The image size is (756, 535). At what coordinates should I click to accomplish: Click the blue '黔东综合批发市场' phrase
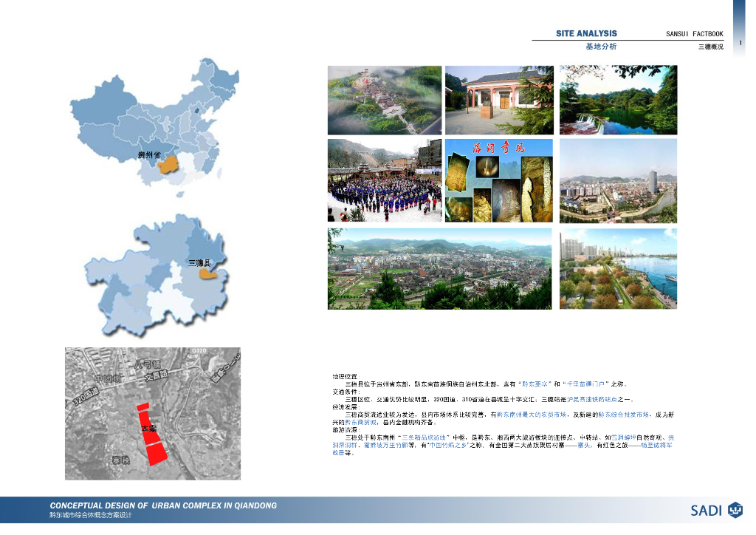pos(623,415)
